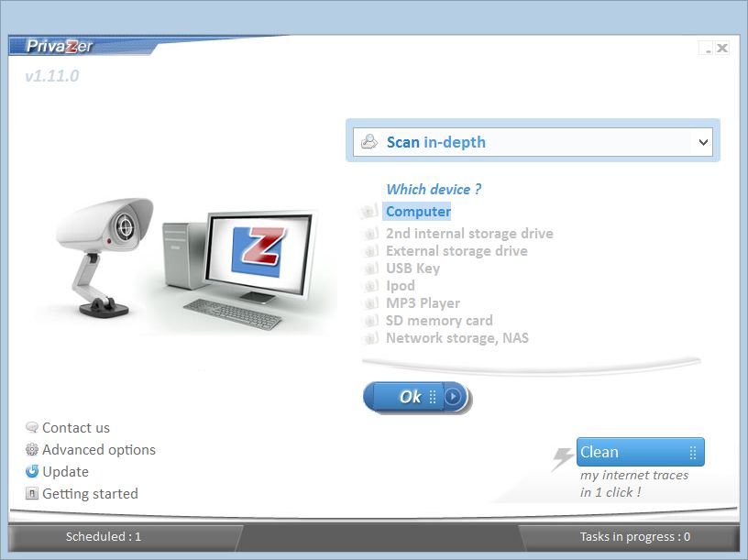
Task: Click the play arrow on Ok button
Action: pos(453,396)
